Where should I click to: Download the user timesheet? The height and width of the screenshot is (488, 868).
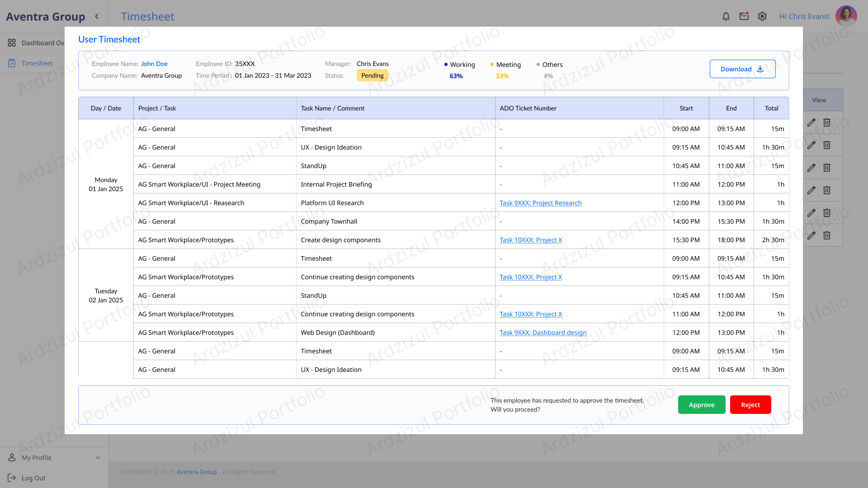click(x=742, y=69)
